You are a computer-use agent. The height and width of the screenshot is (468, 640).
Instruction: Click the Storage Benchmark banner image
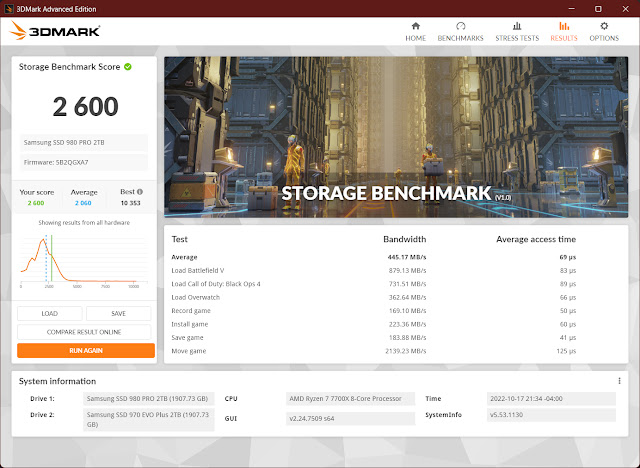(x=396, y=137)
